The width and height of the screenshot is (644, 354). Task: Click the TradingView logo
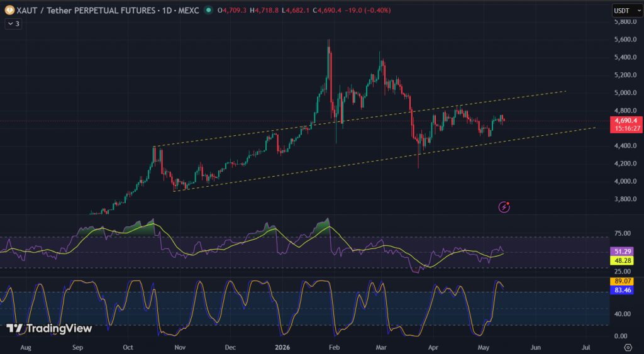(49, 329)
